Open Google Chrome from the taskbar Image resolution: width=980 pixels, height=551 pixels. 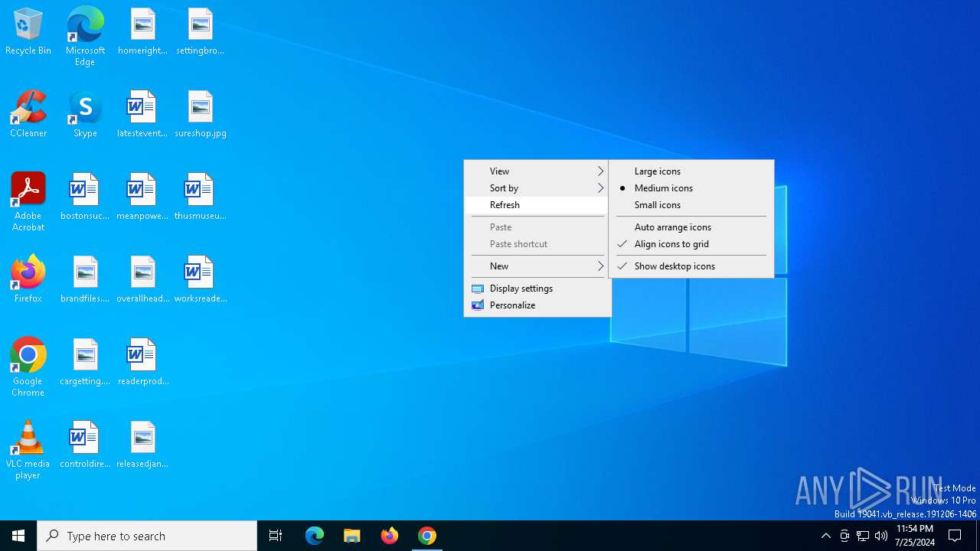427,536
